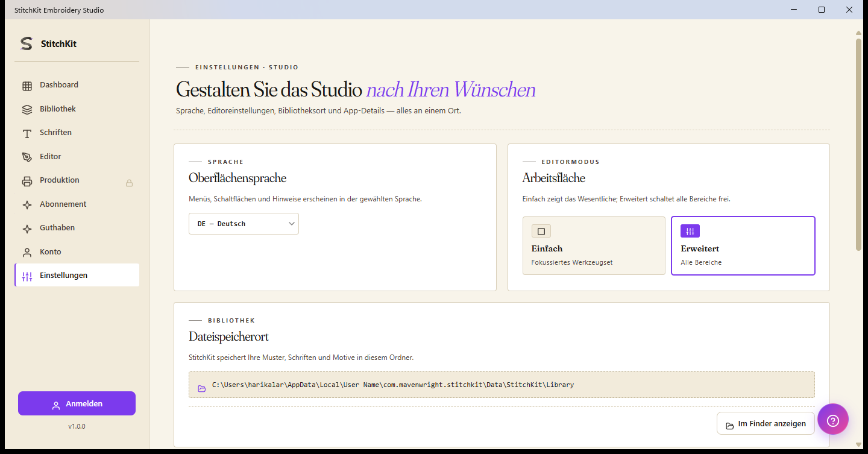Click the person icon in Anmelden button
The image size is (868, 454).
(56, 405)
